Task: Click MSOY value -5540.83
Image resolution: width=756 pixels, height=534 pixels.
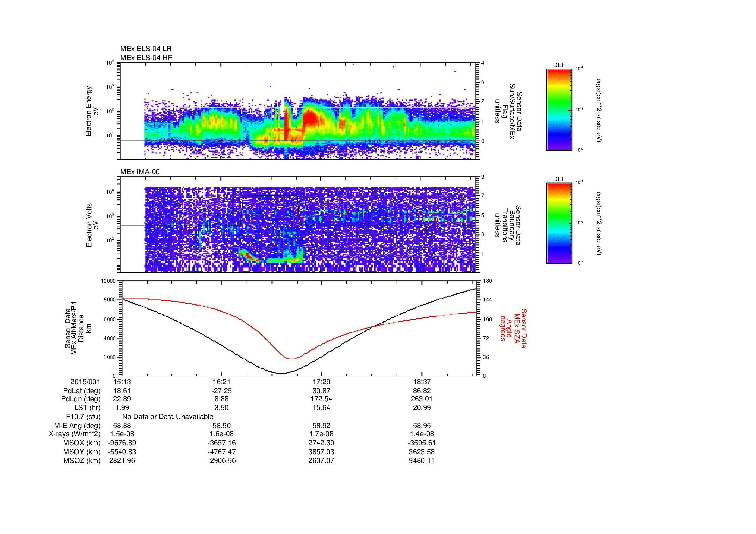Action: [x=122, y=452]
